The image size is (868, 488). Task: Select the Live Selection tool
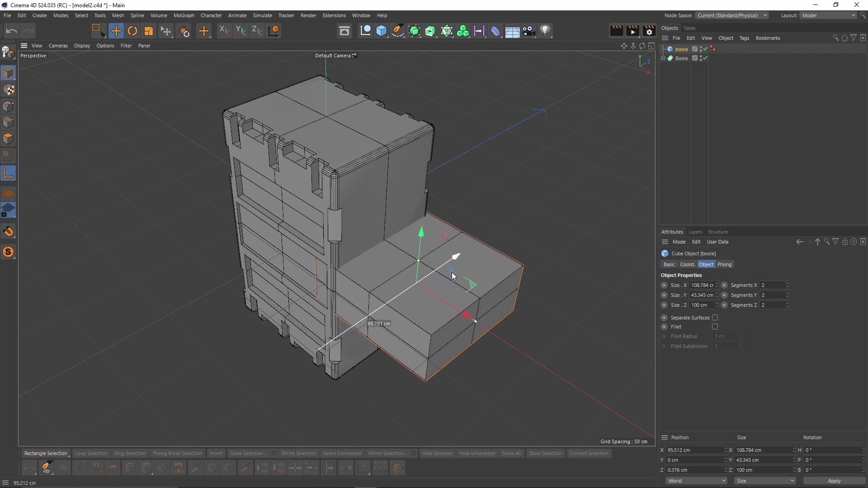pyautogui.click(x=98, y=31)
